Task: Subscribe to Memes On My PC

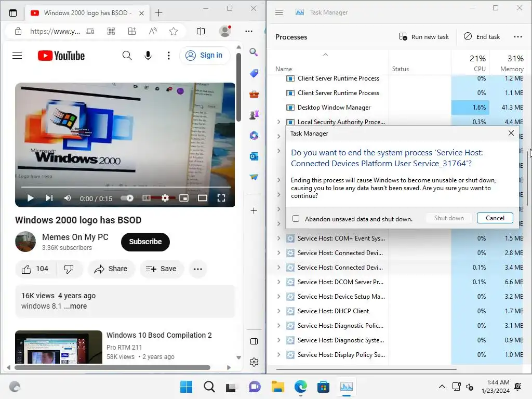Action: tap(145, 242)
